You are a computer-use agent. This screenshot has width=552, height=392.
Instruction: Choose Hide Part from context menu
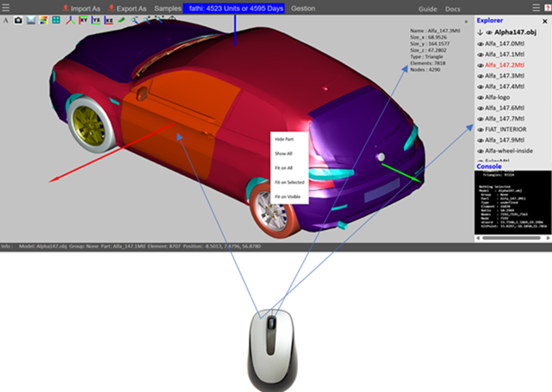[x=284, y=139]
